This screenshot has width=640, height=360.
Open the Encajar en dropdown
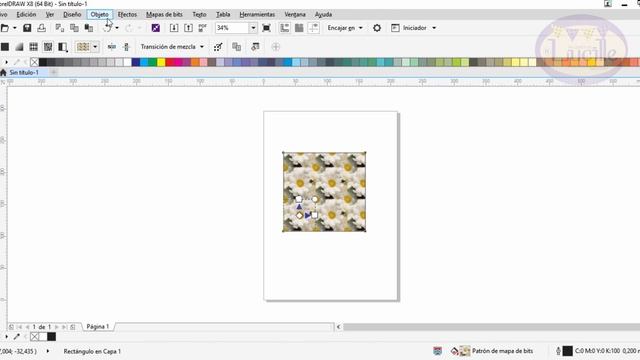[x=344, y=28]
